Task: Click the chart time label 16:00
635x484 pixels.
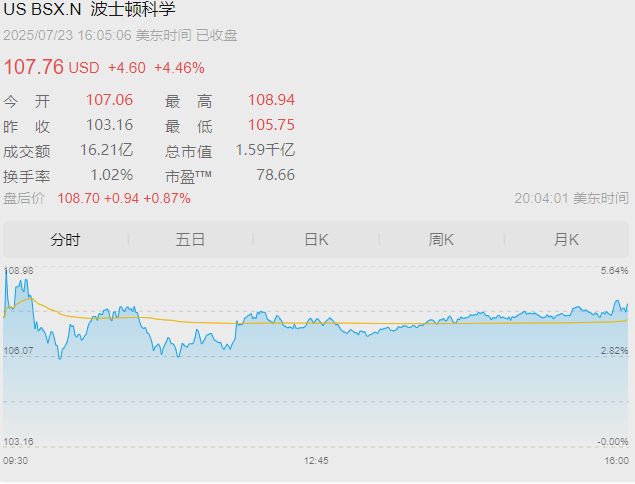Action: 616,461
